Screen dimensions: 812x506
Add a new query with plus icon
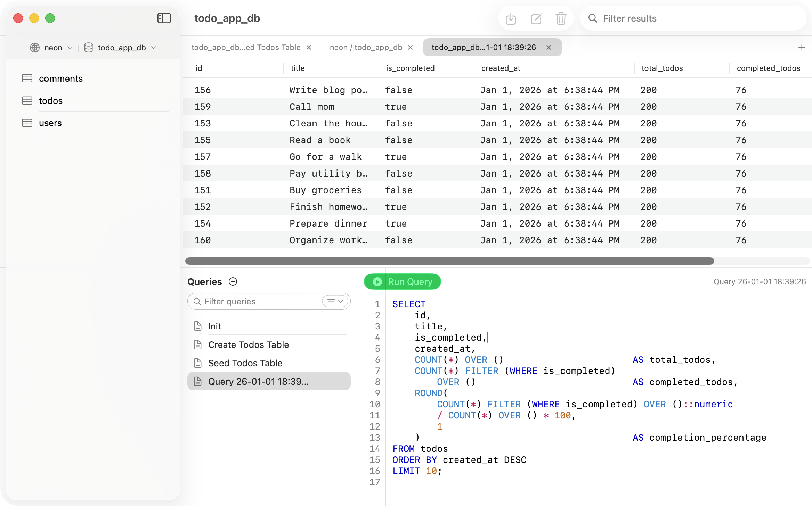pyautogui.click(x=233, y=282)
